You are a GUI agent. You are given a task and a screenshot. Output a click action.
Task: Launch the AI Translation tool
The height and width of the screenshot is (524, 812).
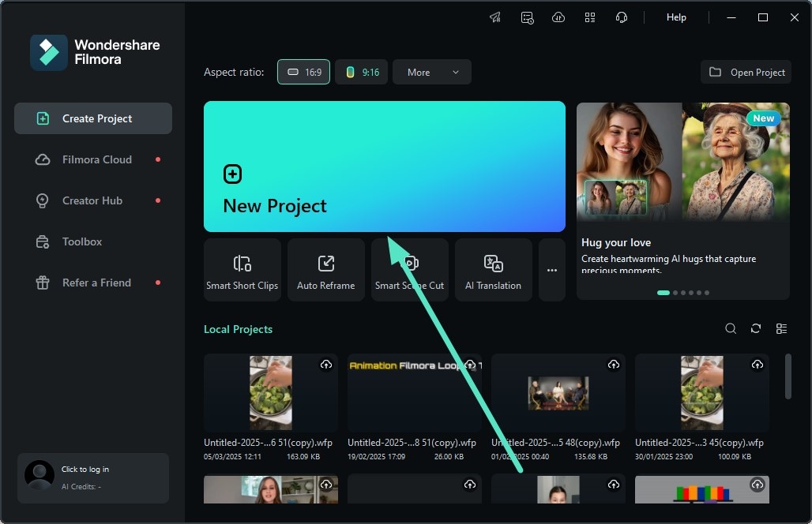pos(494,270)
